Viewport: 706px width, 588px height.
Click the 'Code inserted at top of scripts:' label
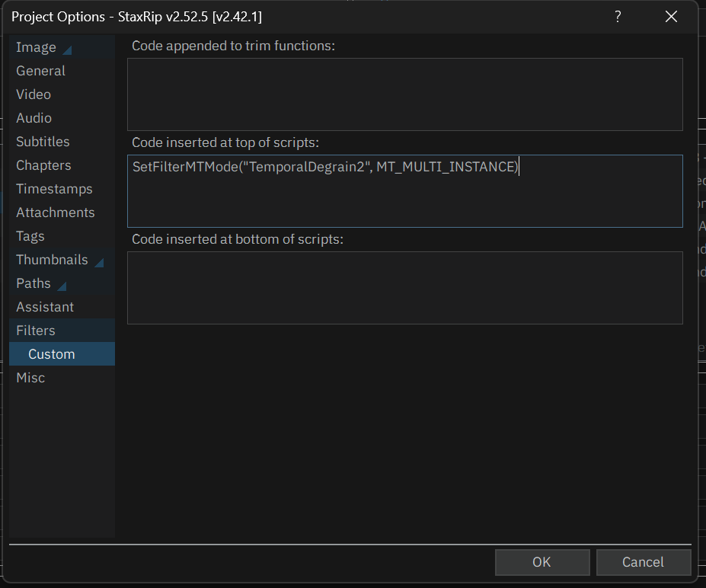tap(225, 142)
